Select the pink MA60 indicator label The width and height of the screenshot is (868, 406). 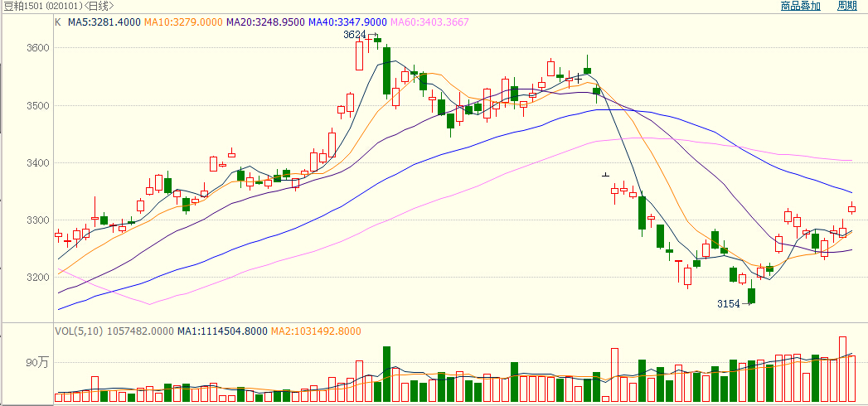(430, 22)
